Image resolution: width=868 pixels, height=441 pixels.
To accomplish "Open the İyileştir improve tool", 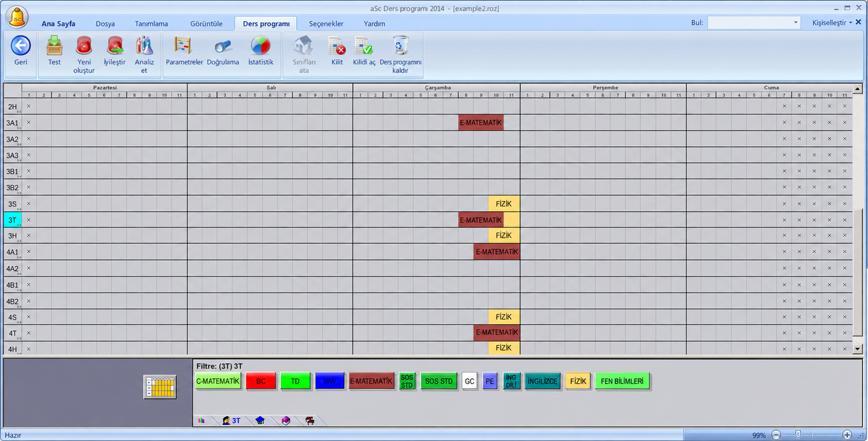I will [115, 46].
